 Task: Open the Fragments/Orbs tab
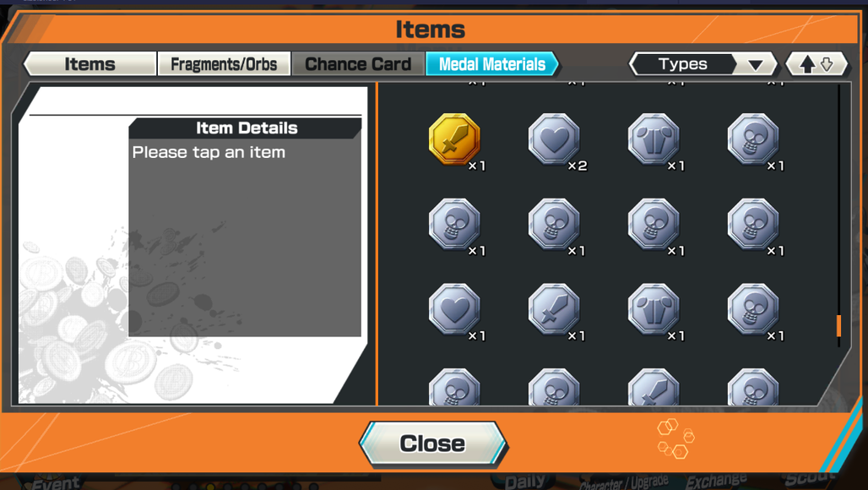tap(224, 63)
